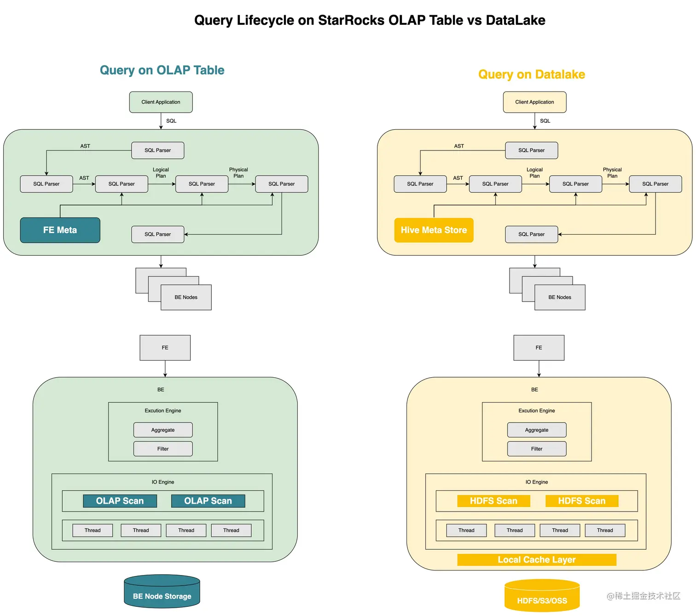Select the 'BE' label in the yellow panel

pos(534,390)
